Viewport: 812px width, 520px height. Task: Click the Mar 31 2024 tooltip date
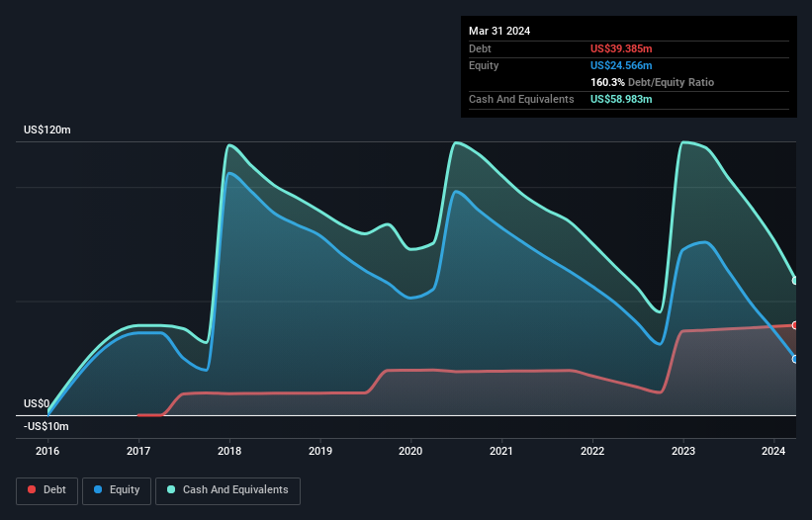[x=499, y=31]
